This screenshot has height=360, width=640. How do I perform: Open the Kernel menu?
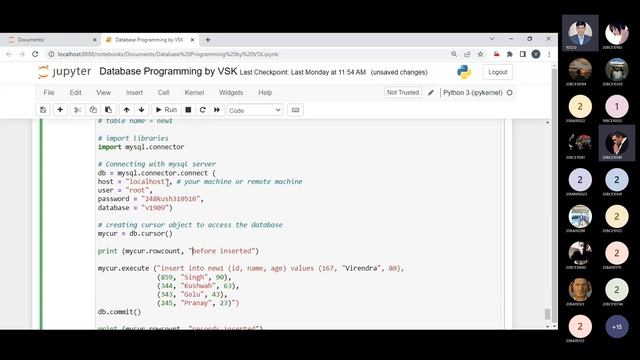pos(194,93)
